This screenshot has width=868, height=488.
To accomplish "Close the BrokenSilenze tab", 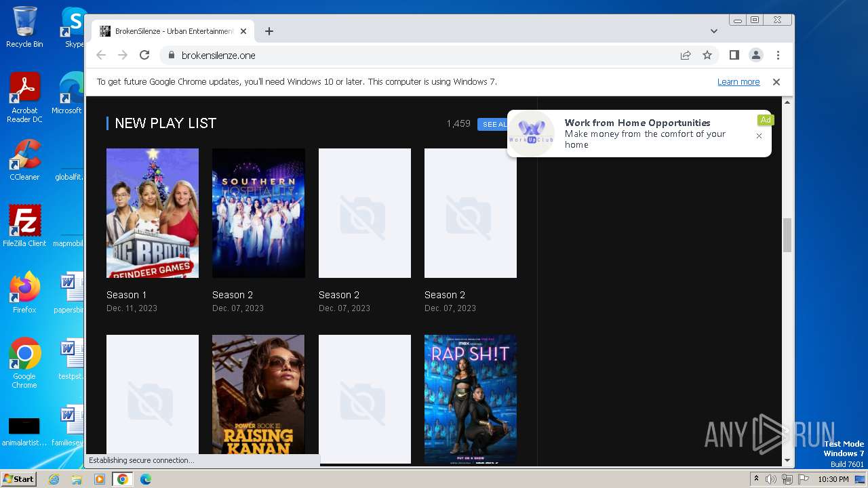I will [243, 31].
